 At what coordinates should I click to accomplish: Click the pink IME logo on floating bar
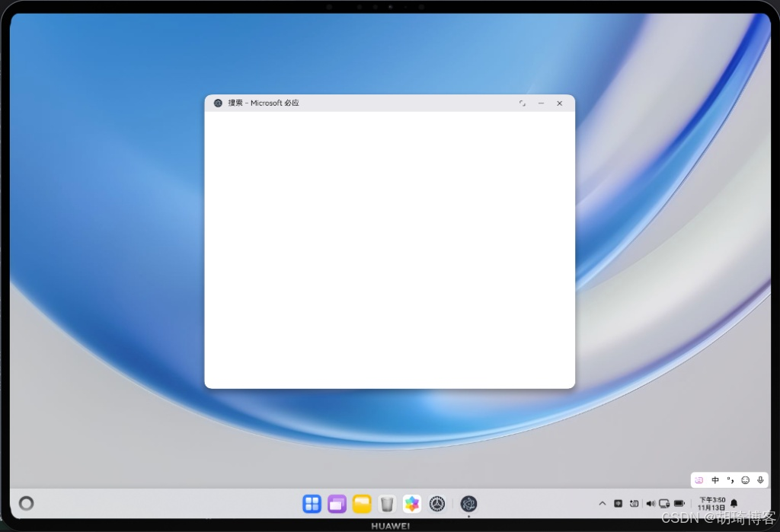[x=699, y=480]
